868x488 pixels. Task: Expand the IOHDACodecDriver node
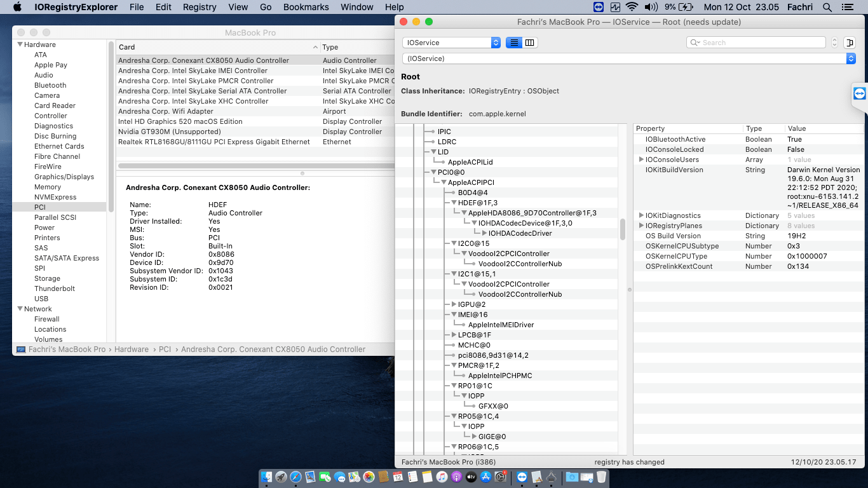point(484,233)
